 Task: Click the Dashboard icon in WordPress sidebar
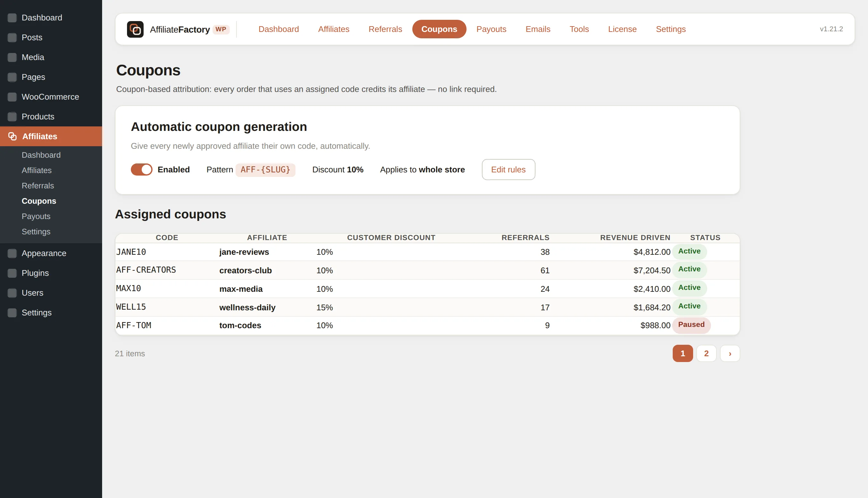(12, 18)
